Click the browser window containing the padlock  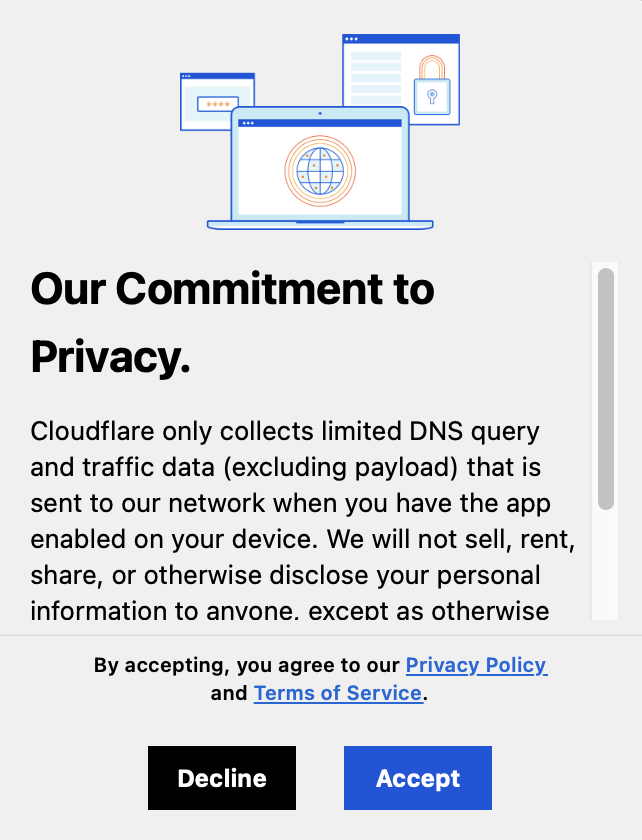pos(400,80)
